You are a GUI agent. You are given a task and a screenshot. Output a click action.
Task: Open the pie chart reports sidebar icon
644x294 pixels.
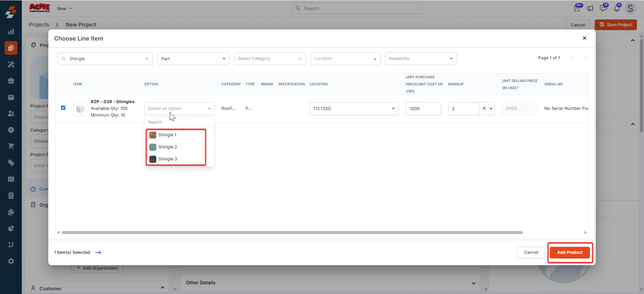tap(11, 228)
